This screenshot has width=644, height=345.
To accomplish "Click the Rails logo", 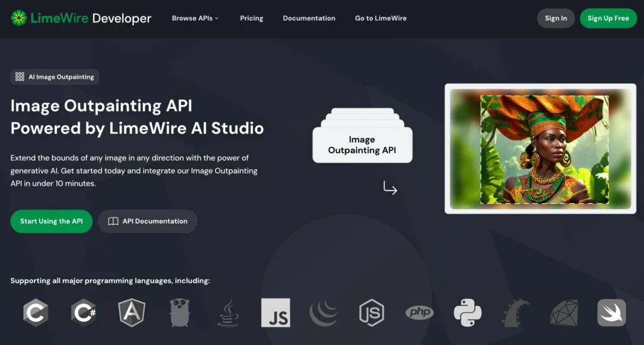I will tap(516, 312).
